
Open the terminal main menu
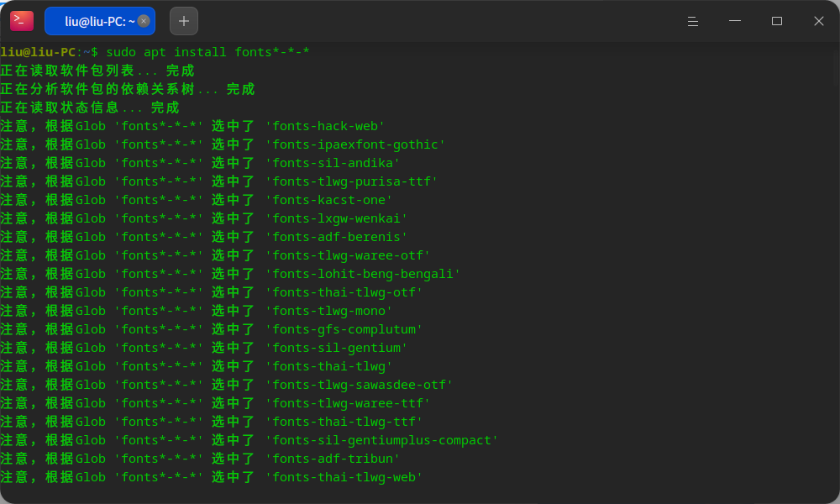coord(693,21)
